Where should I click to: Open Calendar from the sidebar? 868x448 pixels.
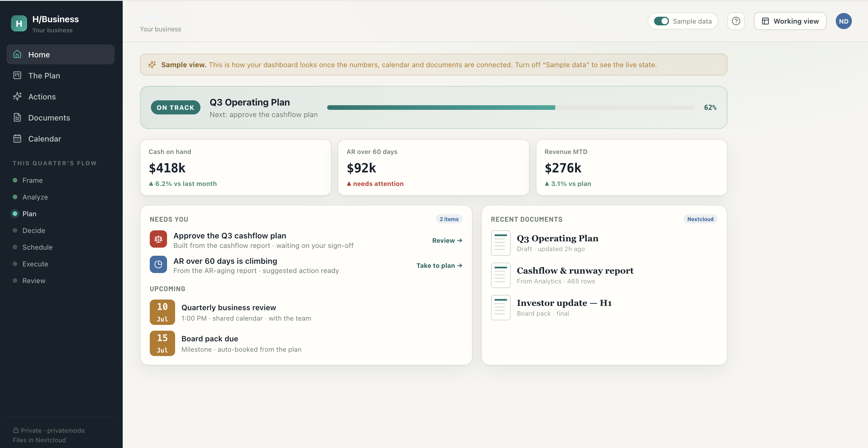(x=60, y=139)
